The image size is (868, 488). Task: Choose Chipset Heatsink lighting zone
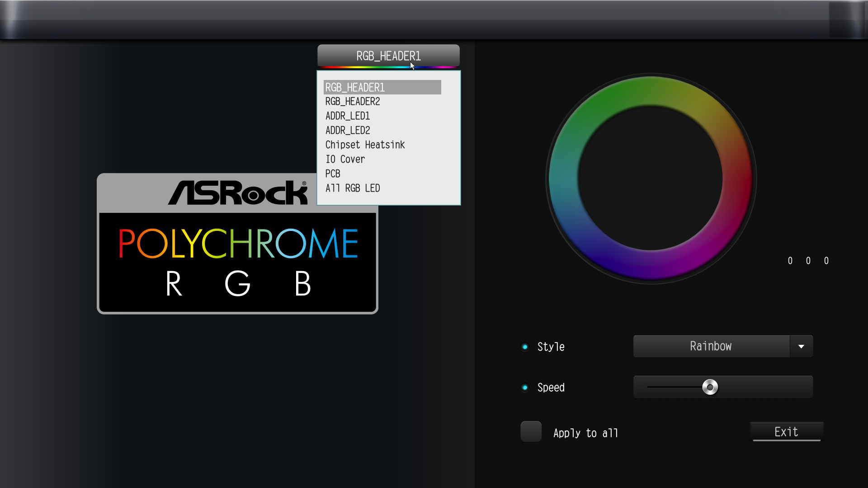(365, 145)
